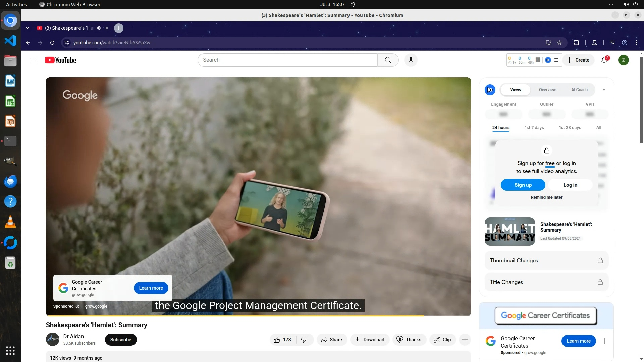Click the Clip scissors button
This screenshot has height=362, width=644.
442,340
